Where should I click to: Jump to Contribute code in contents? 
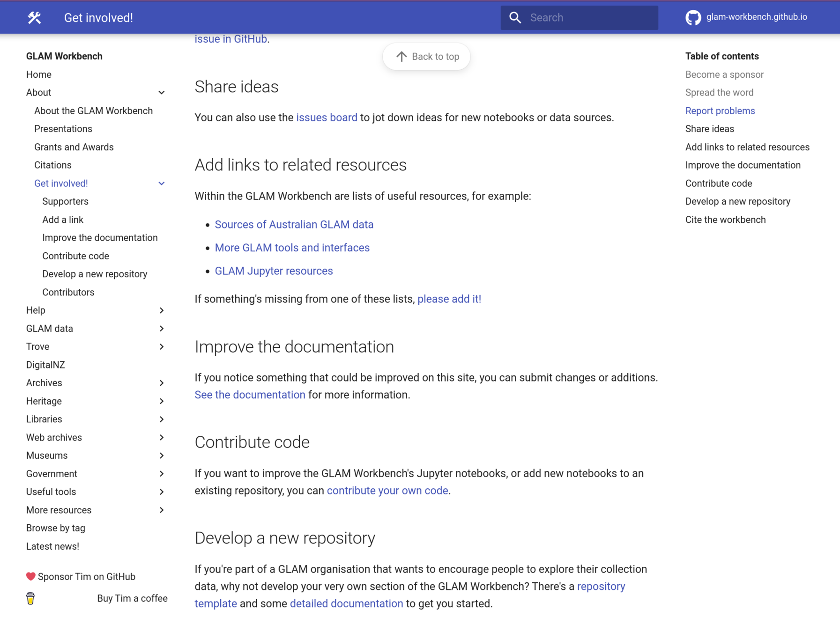(718, 184)
